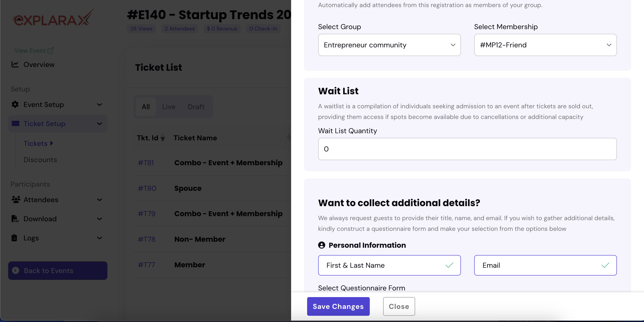644x322 pixels.
Task: Switch to the Live tickets tab
Action: click(168, 107)
